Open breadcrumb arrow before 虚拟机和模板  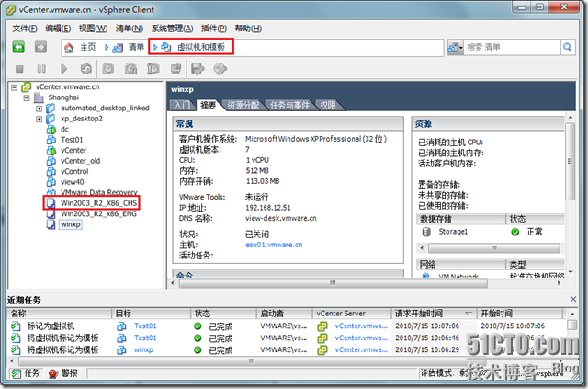(155, 47)
